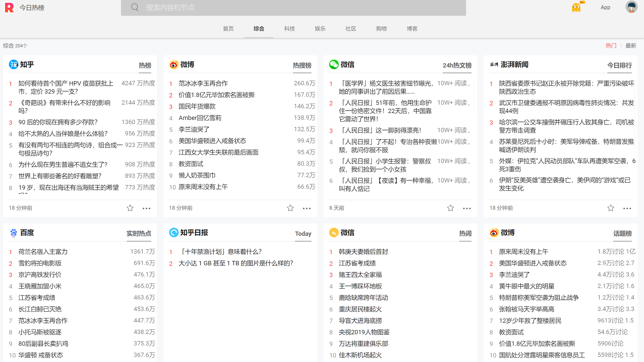Click the App link in header
Viewport: 644px width, 362px height.
coord(605,7)
